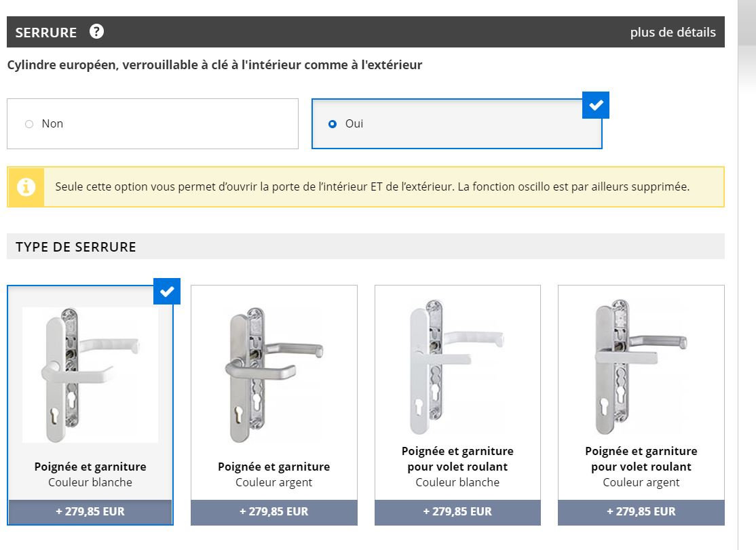
Task: Click the price bar under the silver roller shutter handle
Action: pyautogui.click(x=641, y=512)
